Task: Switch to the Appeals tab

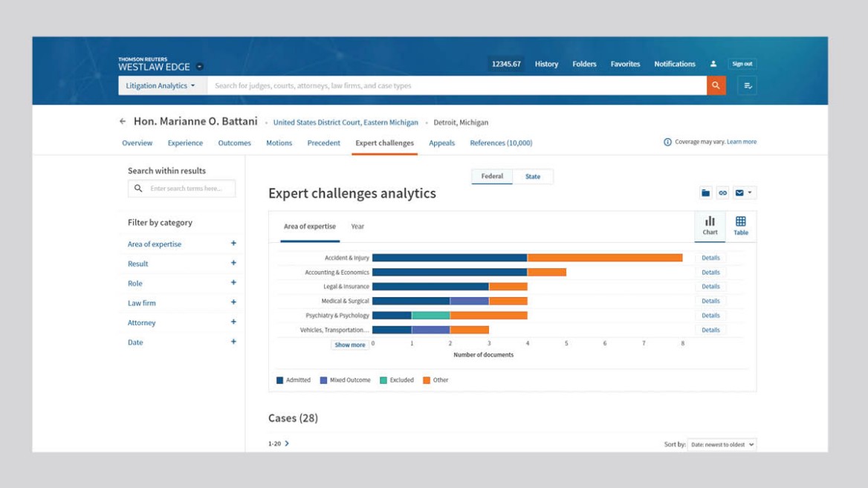Action: pyautogui.click(x=441, y=143)
